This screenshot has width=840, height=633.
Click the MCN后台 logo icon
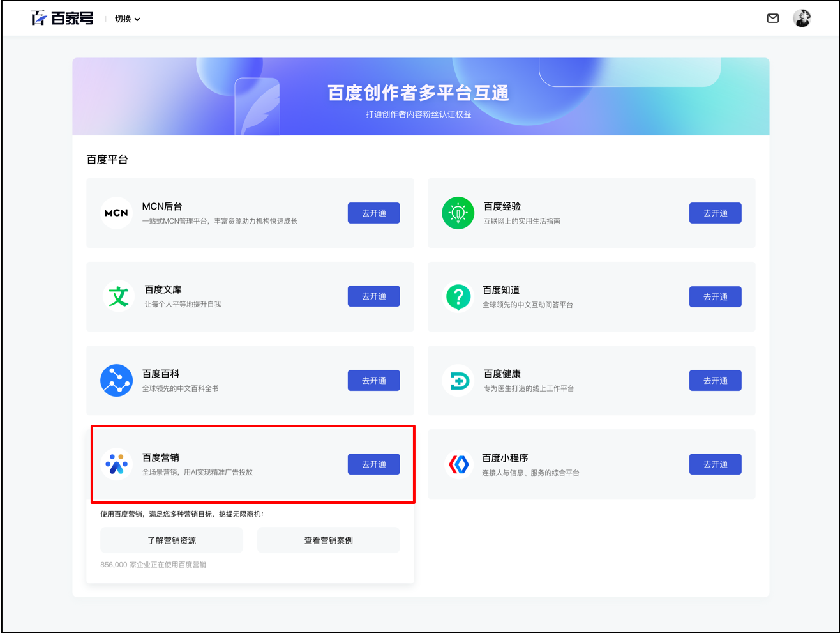pos(116,213)
